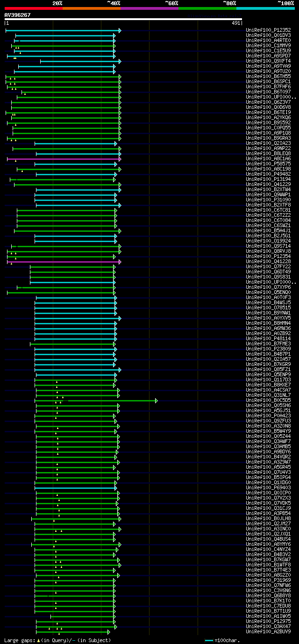Open hit UniRef100_B7FHF6
Image resolution: width=299 pixels, height=644 pixels.
tap(268, 87)
